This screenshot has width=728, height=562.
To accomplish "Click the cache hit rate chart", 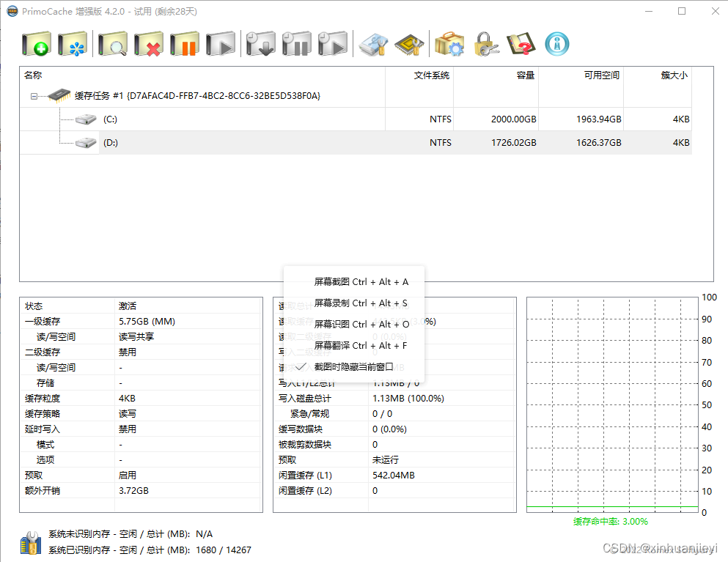I will coord(612,405).
